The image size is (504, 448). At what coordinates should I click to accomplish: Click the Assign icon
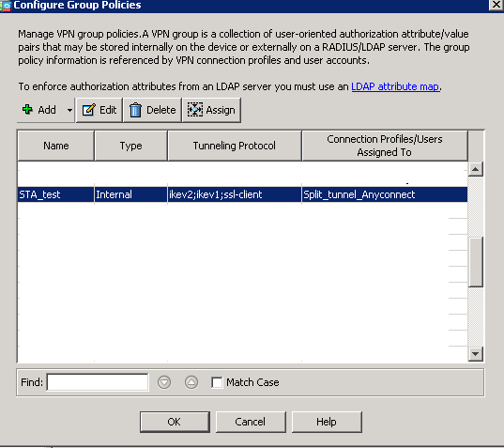click(x=195, y=110)
